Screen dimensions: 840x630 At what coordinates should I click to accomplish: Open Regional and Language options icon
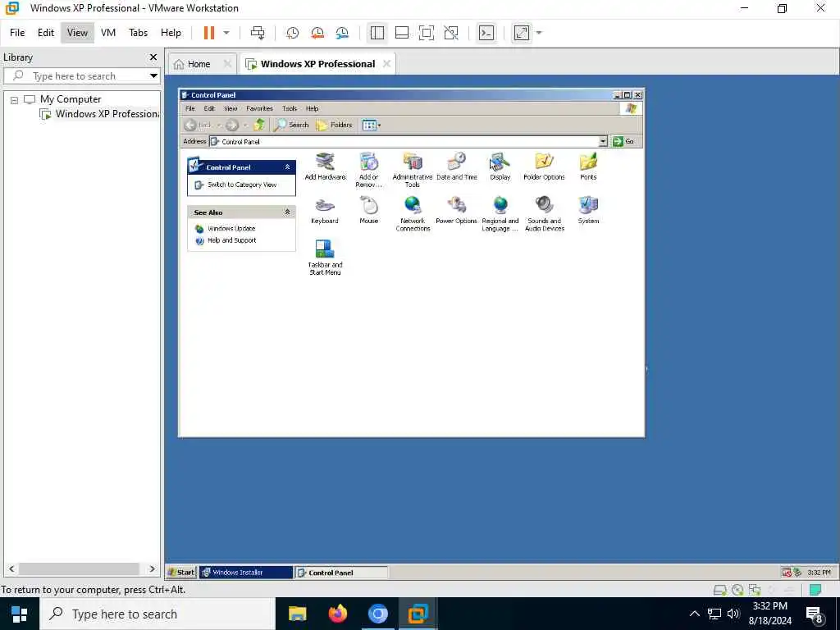(x=500, y=214)
